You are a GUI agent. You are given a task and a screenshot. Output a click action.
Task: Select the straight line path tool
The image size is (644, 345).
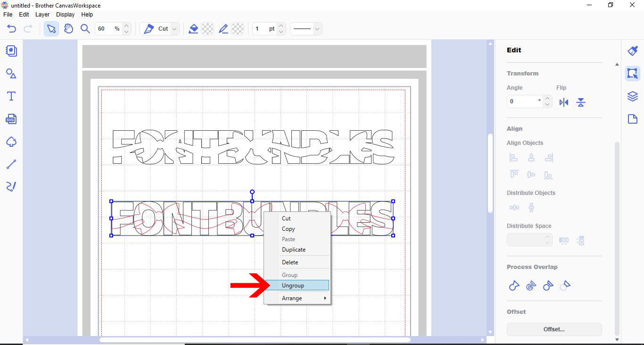pyautogui.click(x=11, y=164)
